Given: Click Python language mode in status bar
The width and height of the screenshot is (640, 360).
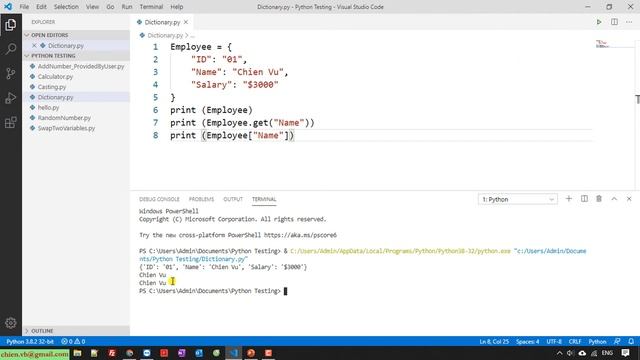Looking at the screenshot, I should tap(597, 341).
